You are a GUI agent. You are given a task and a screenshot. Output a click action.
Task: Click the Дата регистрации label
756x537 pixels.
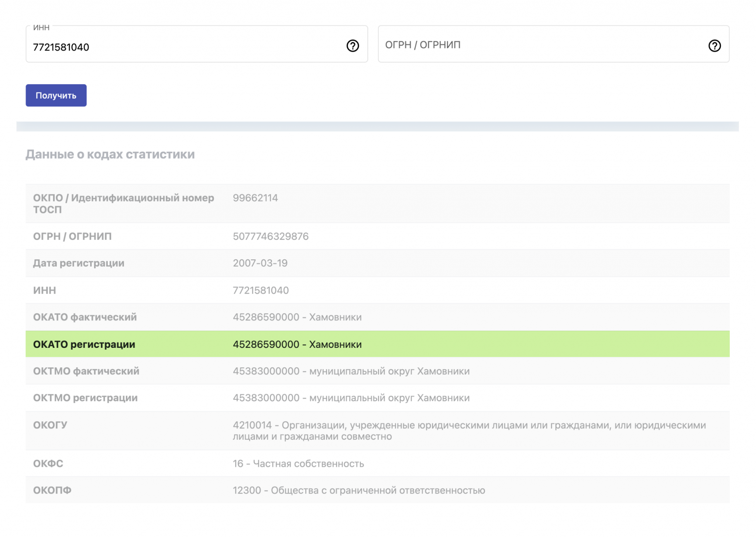[x=79, y=263]
